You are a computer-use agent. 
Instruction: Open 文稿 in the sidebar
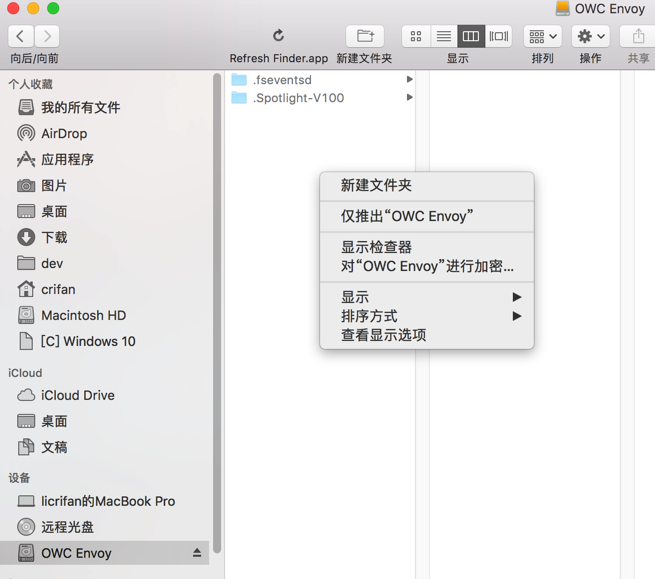104,447
